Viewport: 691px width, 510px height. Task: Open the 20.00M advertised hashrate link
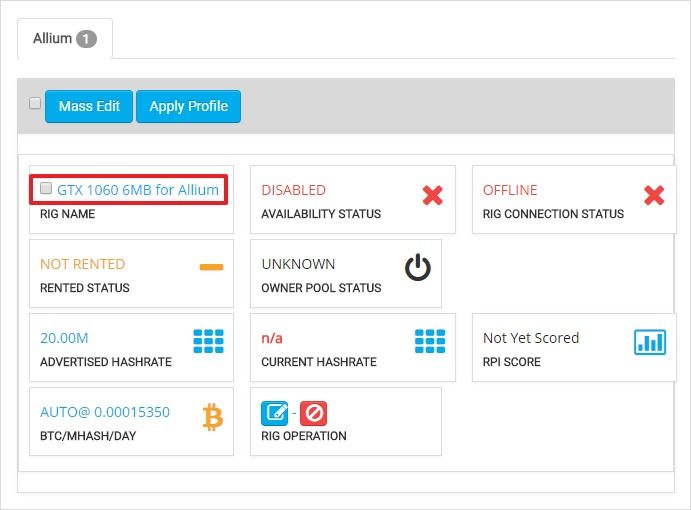click(64, 338)
